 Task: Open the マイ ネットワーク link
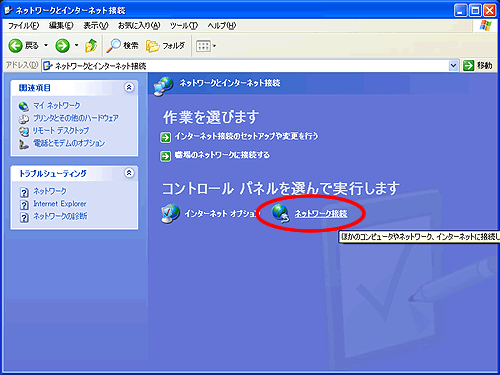[x=57, y=106]
